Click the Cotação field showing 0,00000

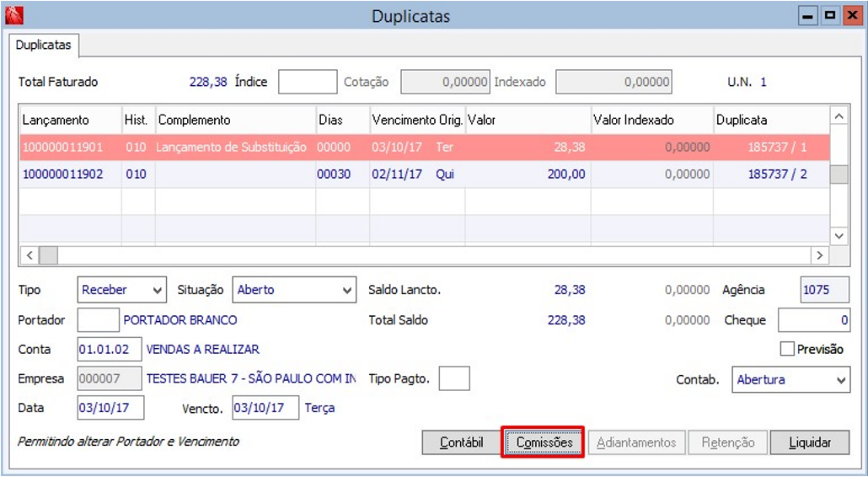(x=445, y=82)
